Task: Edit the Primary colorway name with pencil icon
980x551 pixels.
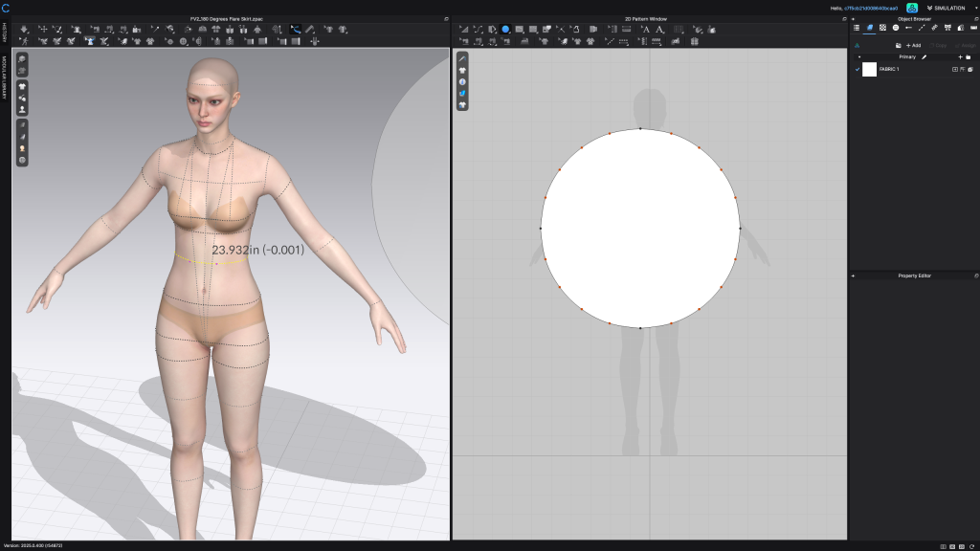Action: [x=924, y=56]
